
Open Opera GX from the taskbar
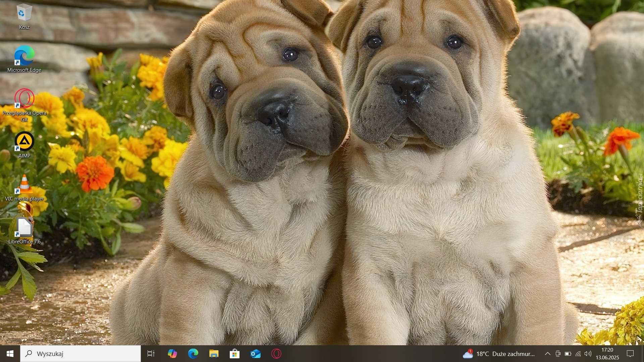point(276,354)
